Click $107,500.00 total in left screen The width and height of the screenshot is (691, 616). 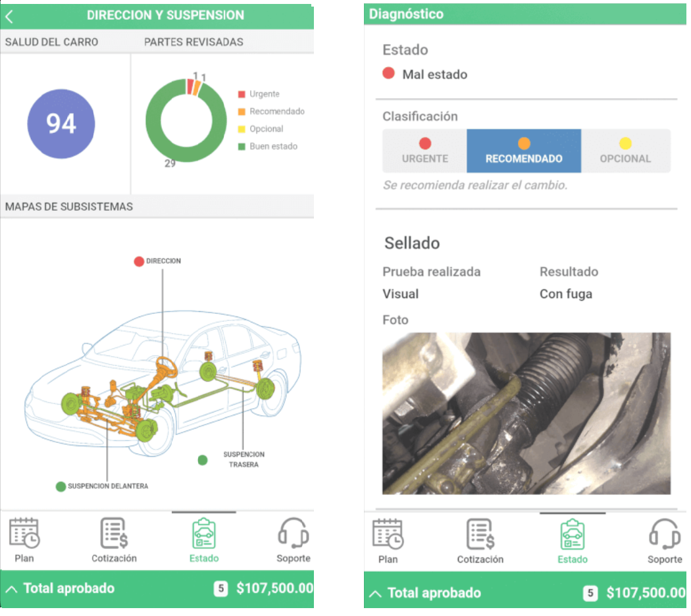pyautogui.click(x=274, y=588)
